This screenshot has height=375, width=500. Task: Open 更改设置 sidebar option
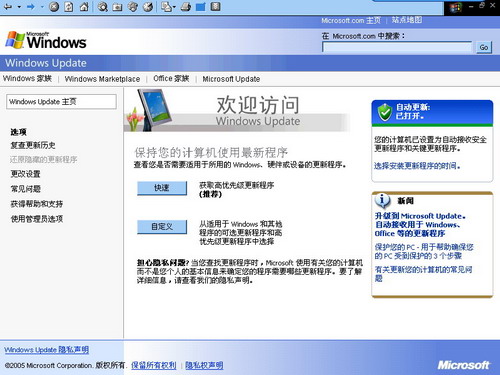(x=26, y=174)
